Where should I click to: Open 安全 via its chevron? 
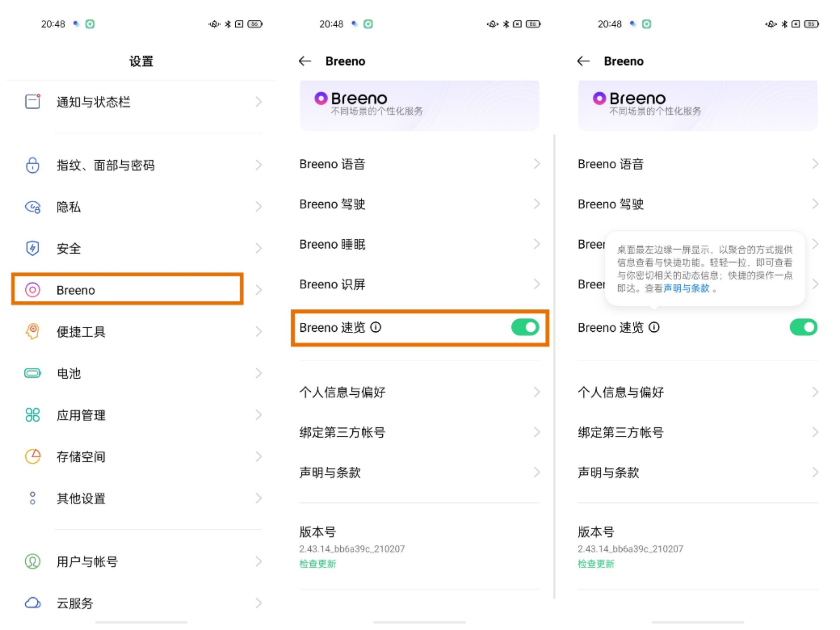point(259,248)
